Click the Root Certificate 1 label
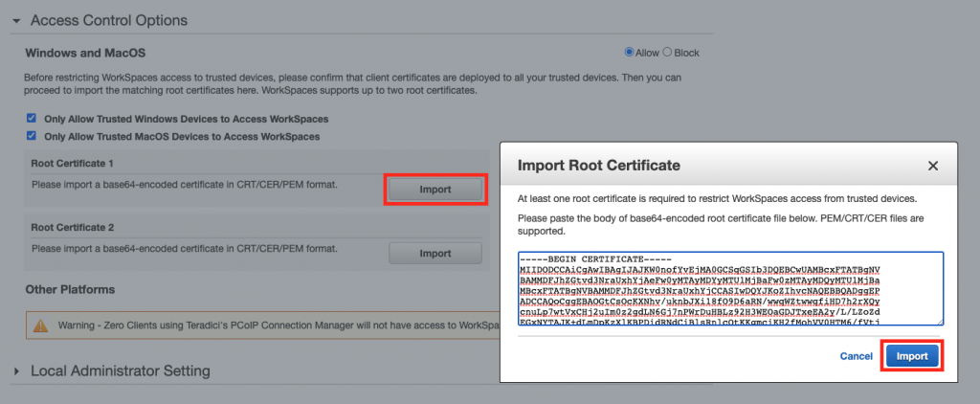This screenshot has height=404, width=980. point(73,164)
